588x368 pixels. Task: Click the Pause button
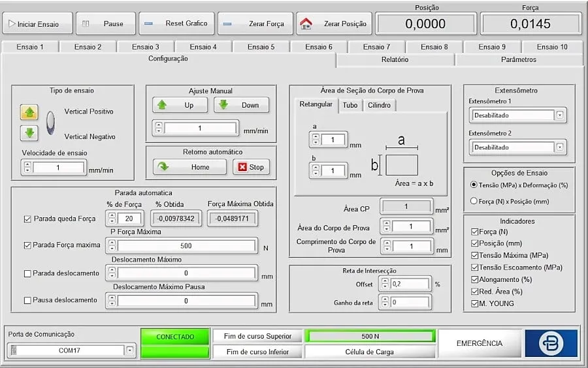click(106, 23)
